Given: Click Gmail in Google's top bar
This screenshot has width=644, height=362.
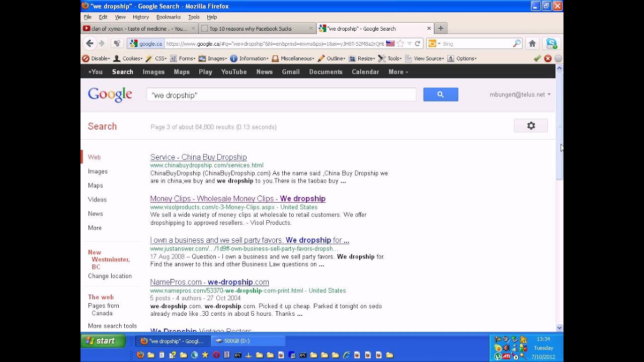Looking at the screenshot, I should coord(291,72).
